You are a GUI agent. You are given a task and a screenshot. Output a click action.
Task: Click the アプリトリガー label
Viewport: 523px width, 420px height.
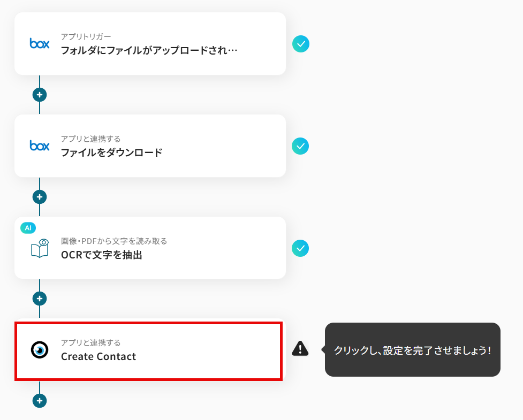86,36
